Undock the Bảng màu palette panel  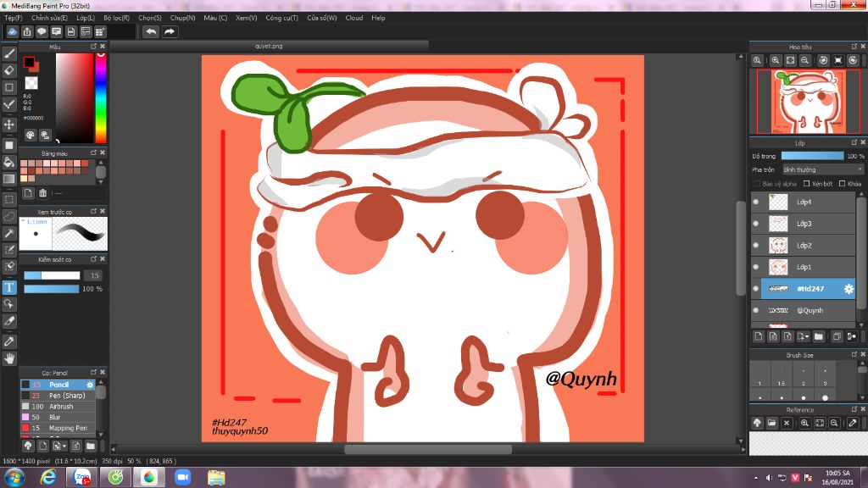(x=93, y=152)
